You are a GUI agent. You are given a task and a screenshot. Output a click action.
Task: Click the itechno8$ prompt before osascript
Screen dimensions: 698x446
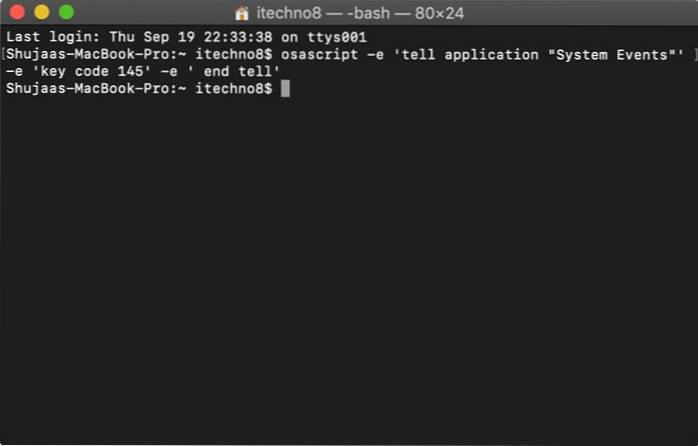[234, 55]
